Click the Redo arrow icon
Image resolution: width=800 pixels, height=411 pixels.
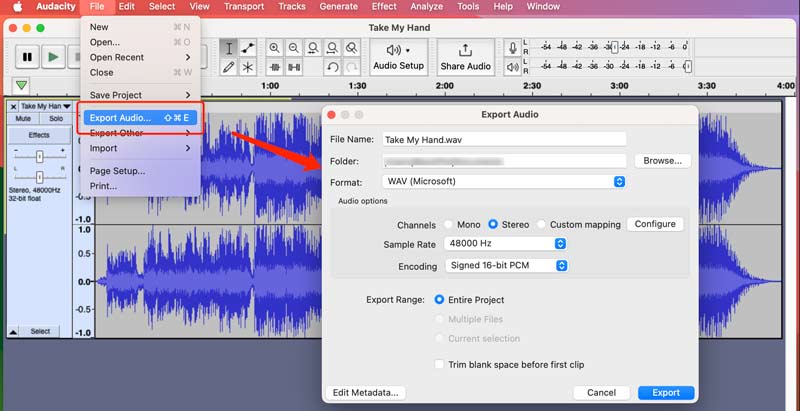351,67
